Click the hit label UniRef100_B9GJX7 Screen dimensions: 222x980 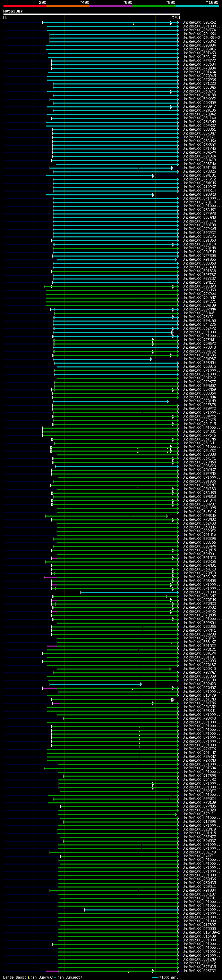[199, 57]
